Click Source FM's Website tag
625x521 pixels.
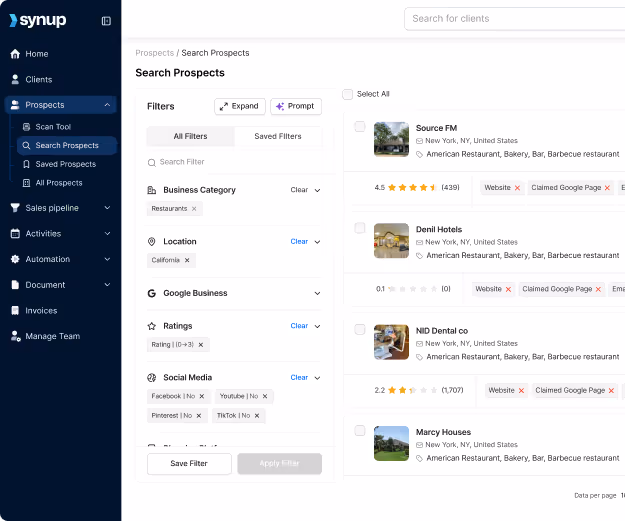click(502, 188)
